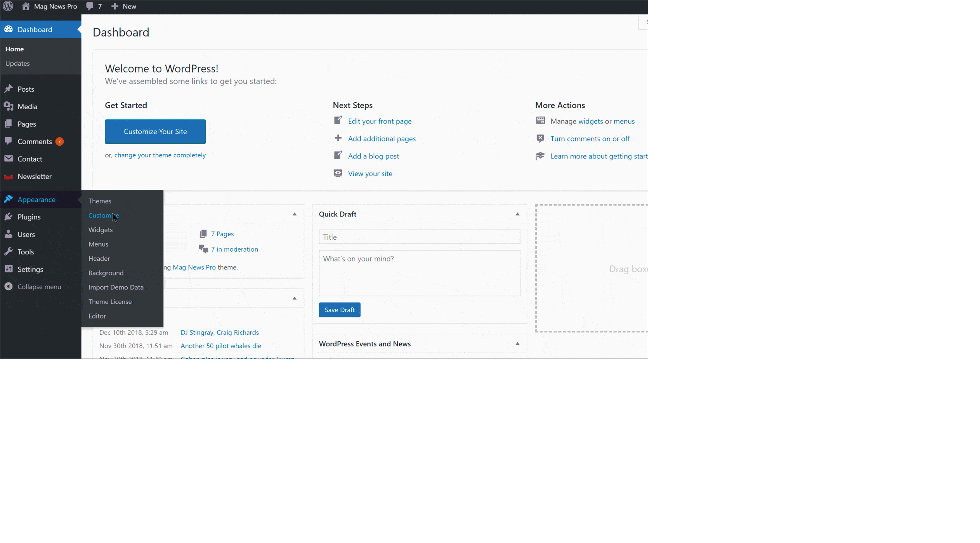Collapse the Quick Draft panel
The image size is (980, 543).
click(517, 214)
